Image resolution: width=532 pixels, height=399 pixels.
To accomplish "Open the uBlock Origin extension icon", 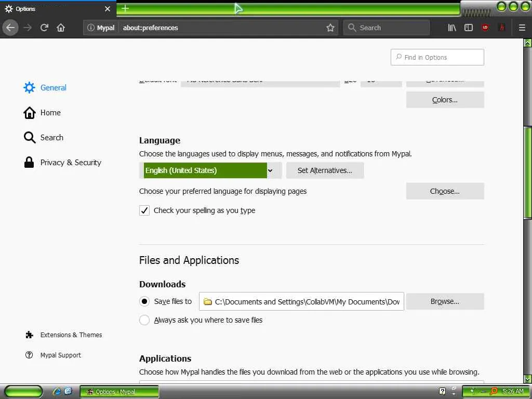I will click(x=485, y=28).
